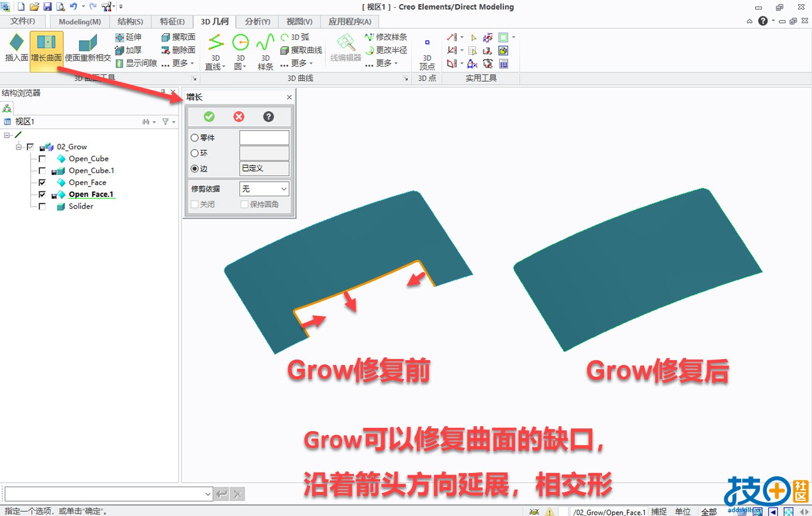
Task: Select the 环 radio button
Action: (x=194, y=153)
